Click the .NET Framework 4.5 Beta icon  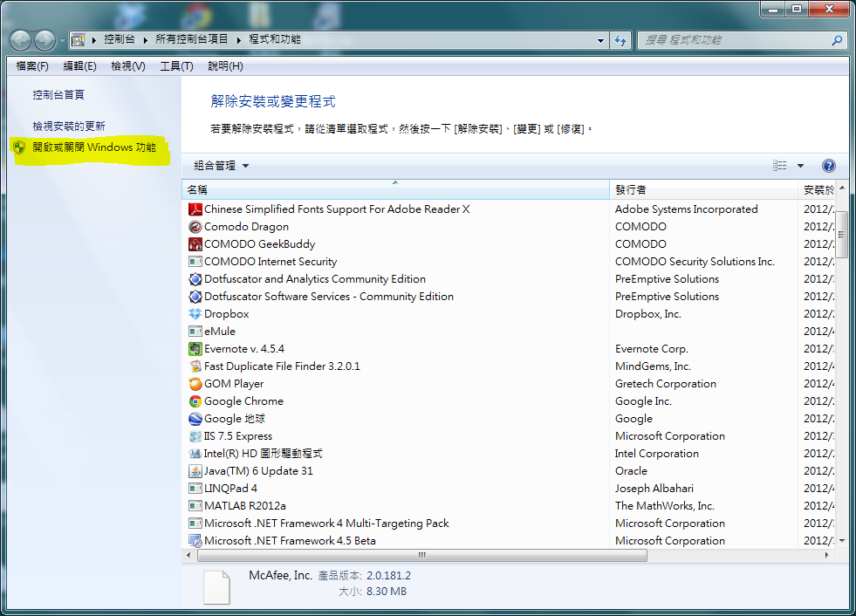click(195, 541)
